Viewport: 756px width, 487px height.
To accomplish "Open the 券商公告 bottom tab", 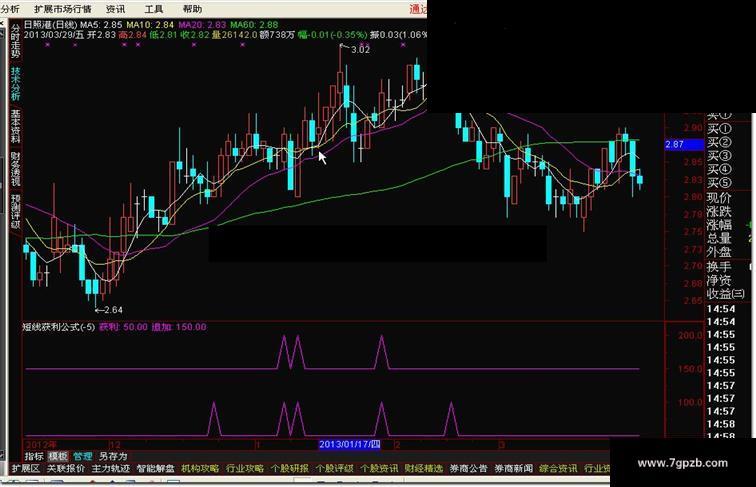I will [469, 468].
